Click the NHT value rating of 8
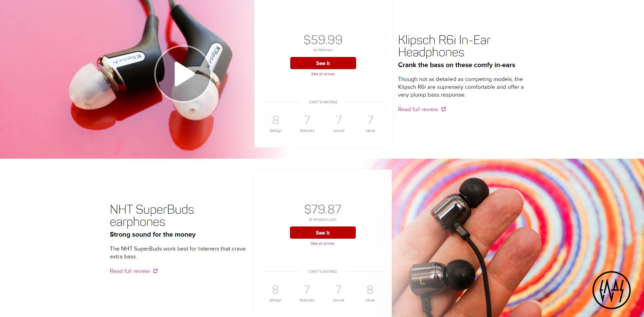The height and width of the screenshot is (317, 644). coord(370,290)
